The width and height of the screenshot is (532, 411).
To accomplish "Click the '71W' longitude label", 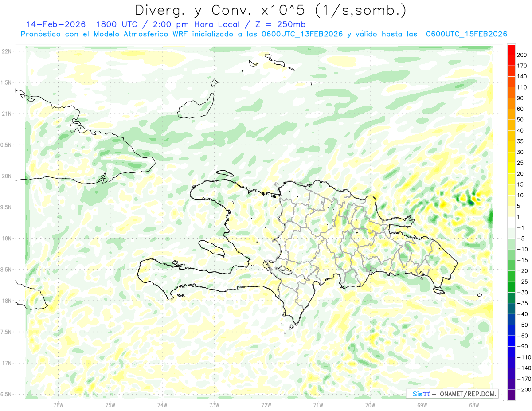I will coord(318,405).
